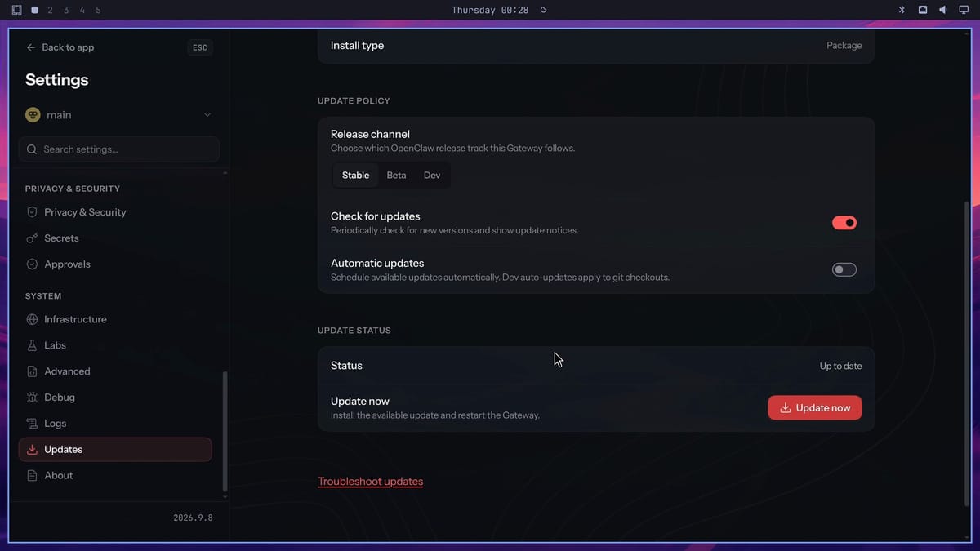This screenshot has width=980, height=551.
Task: Click the active workspace indicator square
Action: click(x=34, y=10)
